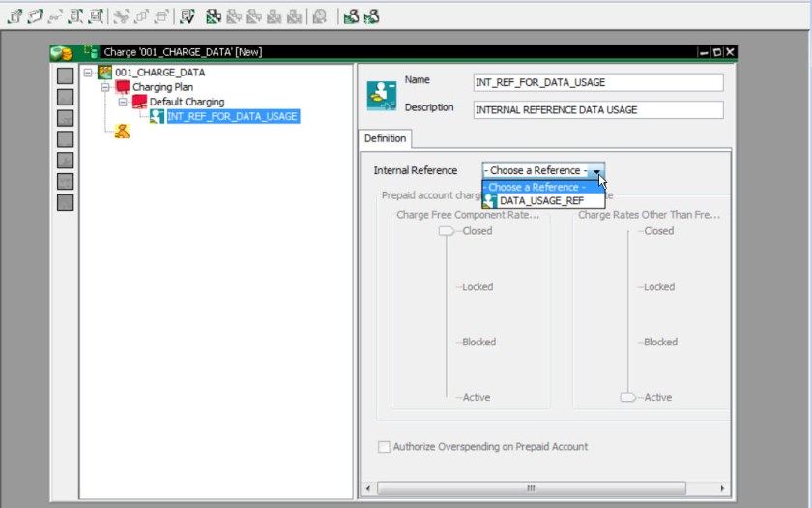This screenshot has width=812, height=508.
Task: Click the orange person icon in tree
Action: (x=122, y=132)
